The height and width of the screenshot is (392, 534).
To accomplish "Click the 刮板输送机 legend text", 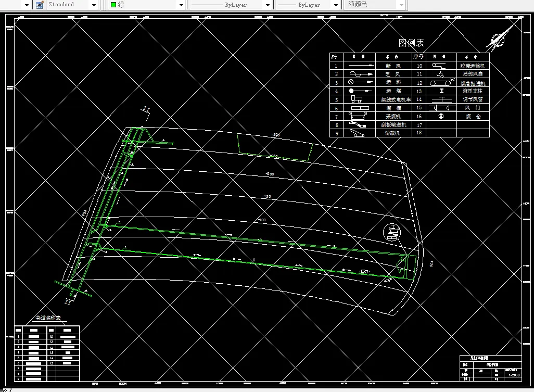I will pos(393,124).
